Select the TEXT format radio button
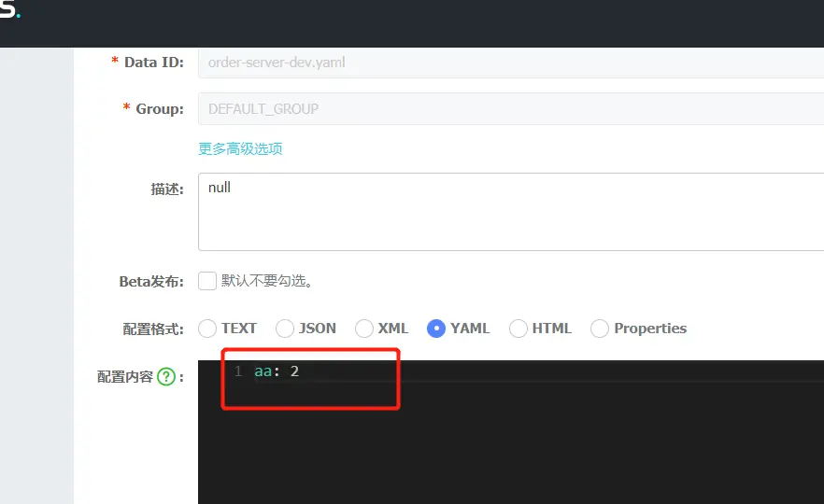 [x=207, y=329]
